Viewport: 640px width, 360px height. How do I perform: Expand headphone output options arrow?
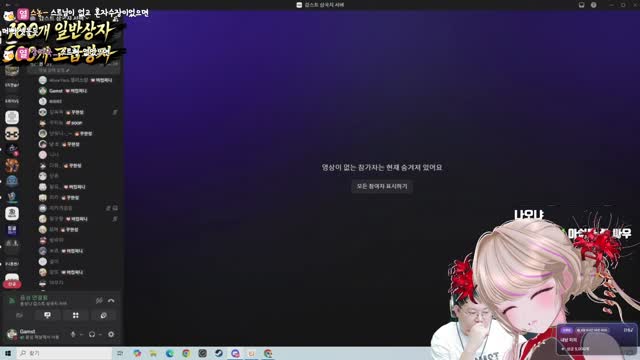100,335
